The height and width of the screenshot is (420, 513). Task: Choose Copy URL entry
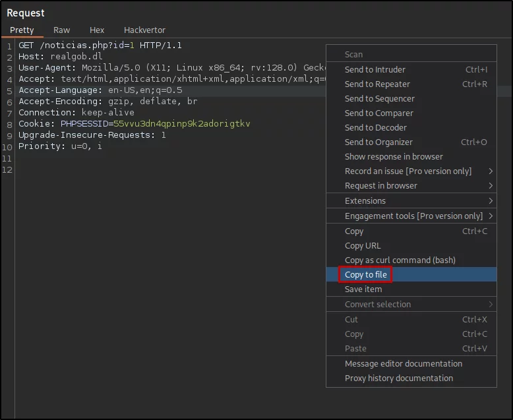pos(411,246)
